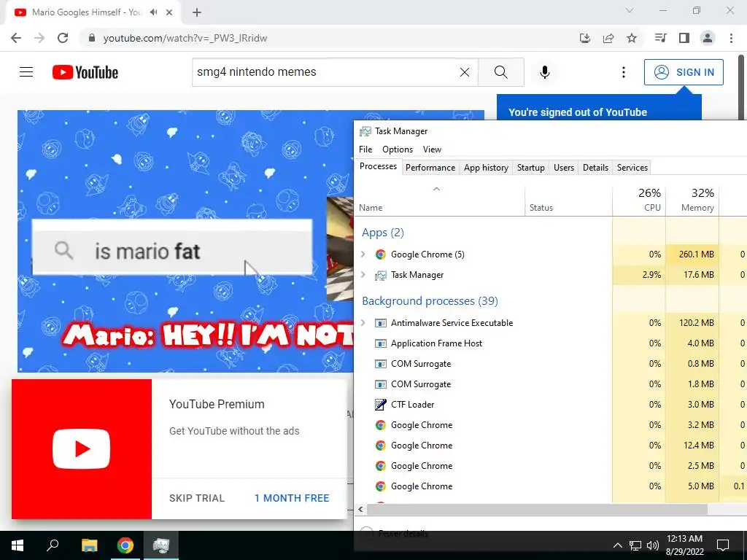Screen dimensions: 747x560
Task: Close the Mario Googles Himself tab
Action: [169, 12]
